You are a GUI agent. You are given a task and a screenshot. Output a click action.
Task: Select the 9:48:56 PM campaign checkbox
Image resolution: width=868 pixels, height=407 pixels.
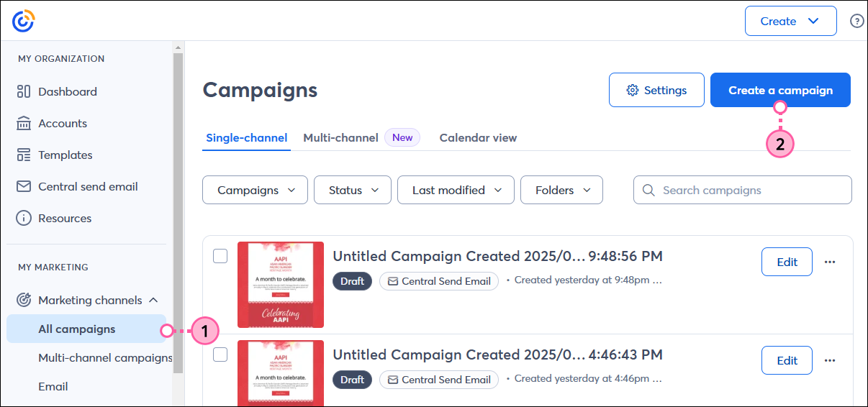[x=220, y=255]
